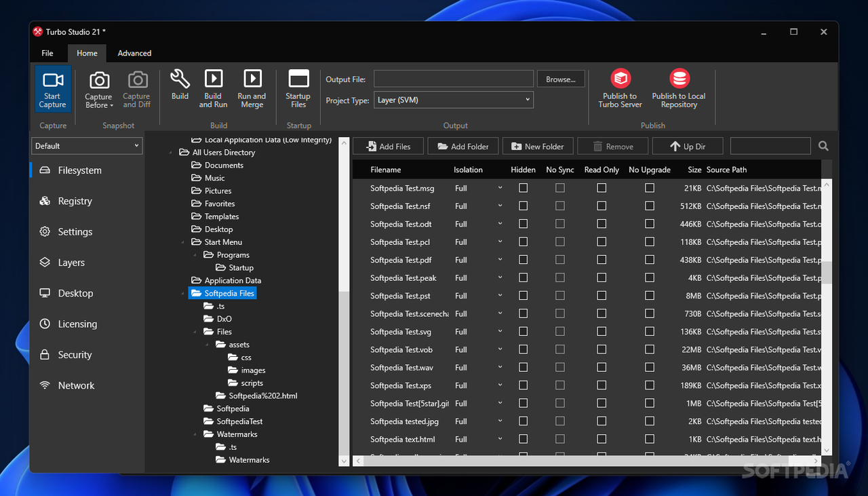This screenshot has width=868, height=496.
Task: Click the file search input box
Action: coord(770,146)
